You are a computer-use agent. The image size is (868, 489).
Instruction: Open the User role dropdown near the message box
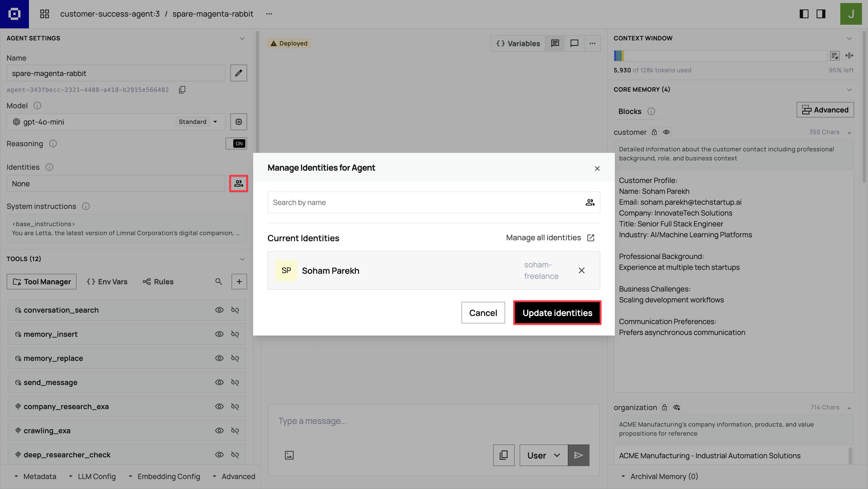543,455
